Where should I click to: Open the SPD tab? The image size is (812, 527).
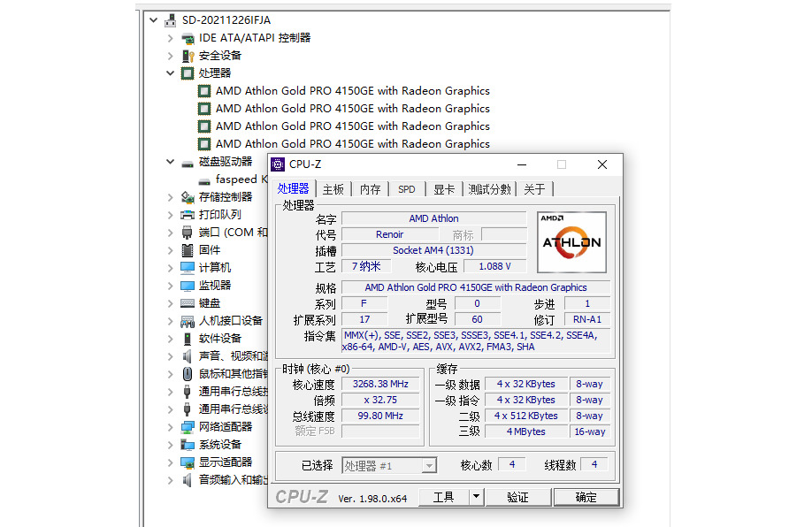(x=407, y=189)
